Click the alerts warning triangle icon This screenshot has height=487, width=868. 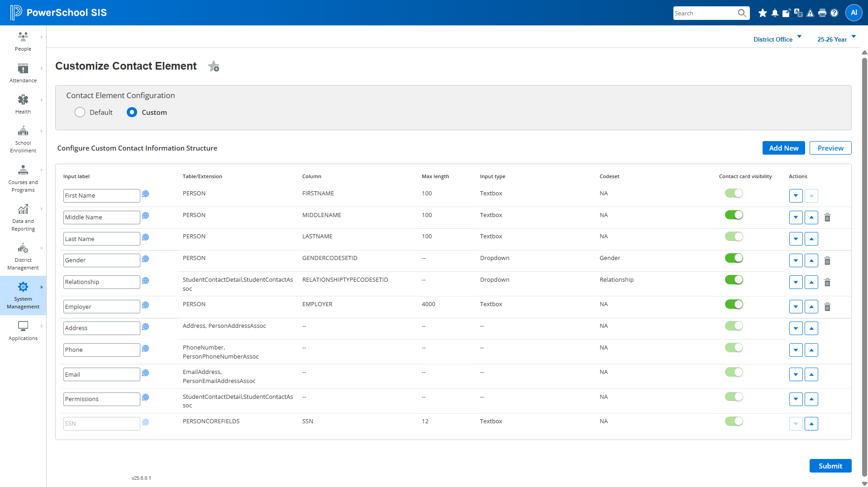tap(810, 13)
